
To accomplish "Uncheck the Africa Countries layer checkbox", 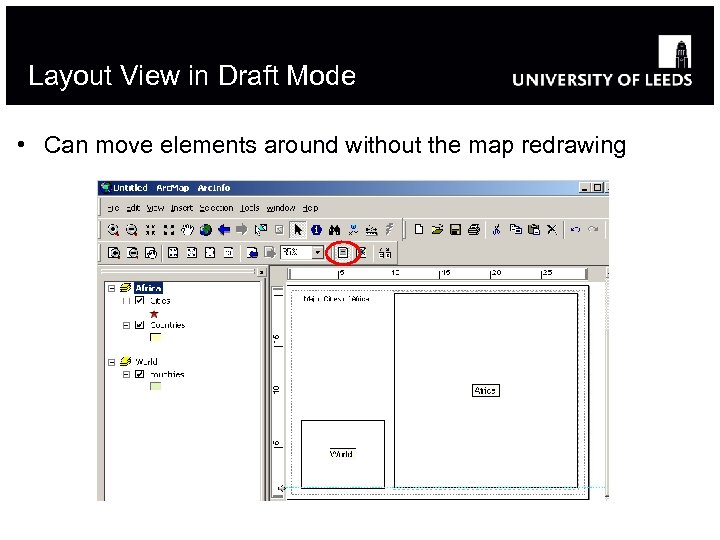I will click(x=140, y=325).
